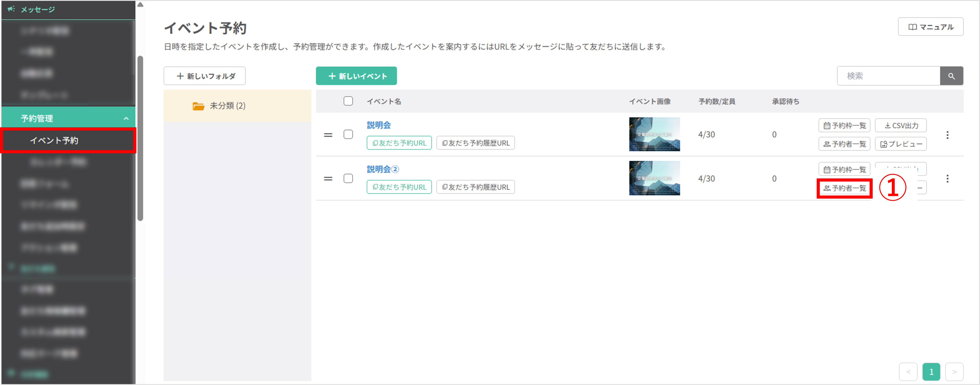Open 予約枠一覧 for 説明会②
Screen dimensions: 980x385
coord(844,170)
